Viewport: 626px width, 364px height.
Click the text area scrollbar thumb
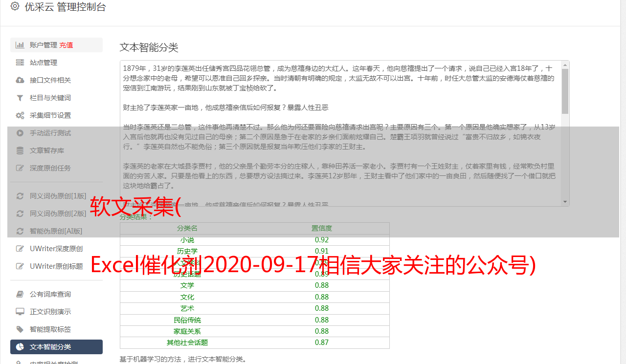(x=565, y=91)
